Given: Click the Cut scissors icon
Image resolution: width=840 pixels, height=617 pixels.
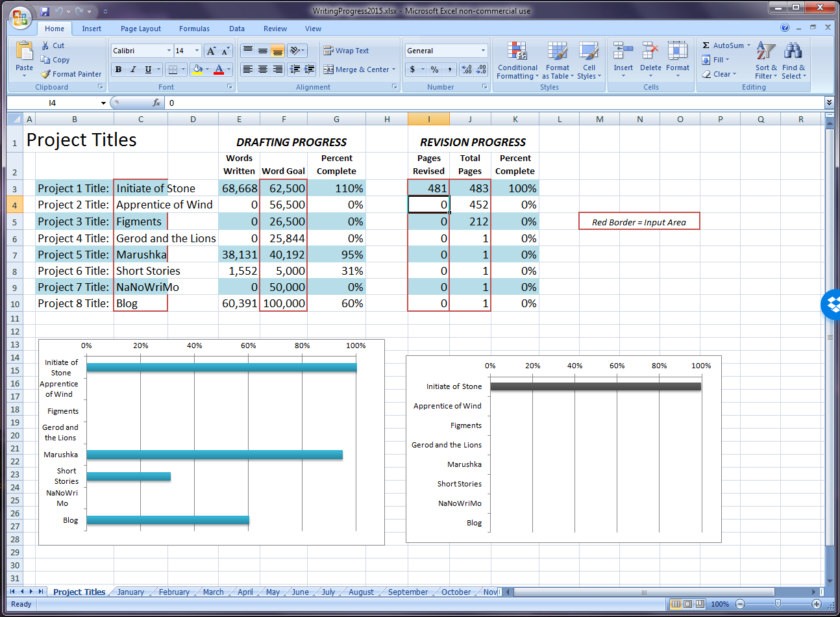Looking at the screenshot, I should (x=45, y=45).
